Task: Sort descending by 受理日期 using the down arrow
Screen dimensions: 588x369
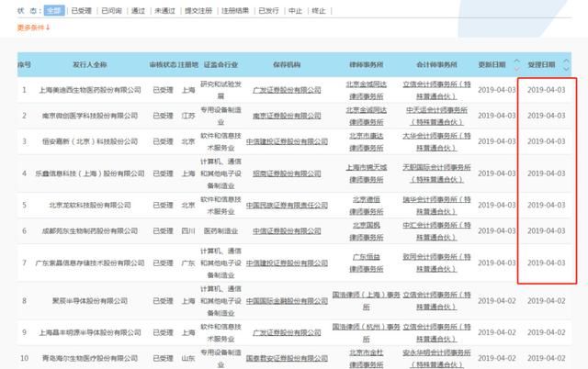Action: [566, 69]
